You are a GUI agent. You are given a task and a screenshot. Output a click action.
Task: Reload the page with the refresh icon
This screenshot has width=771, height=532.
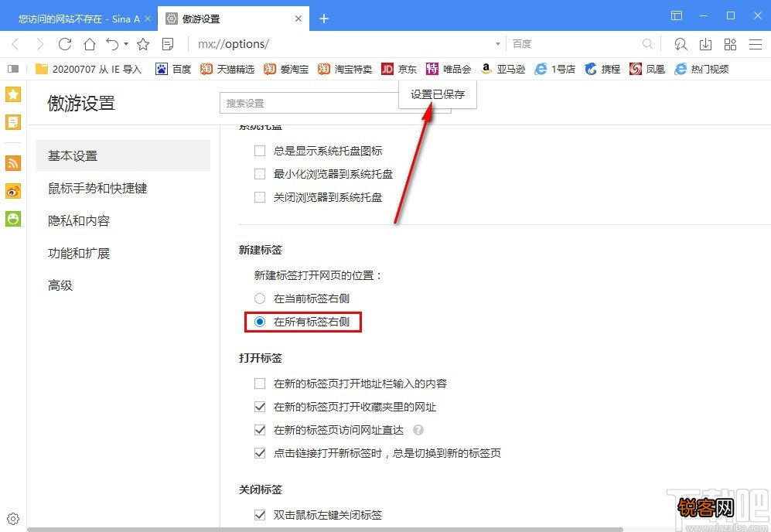pyautogui.click(x=65, y=44)
